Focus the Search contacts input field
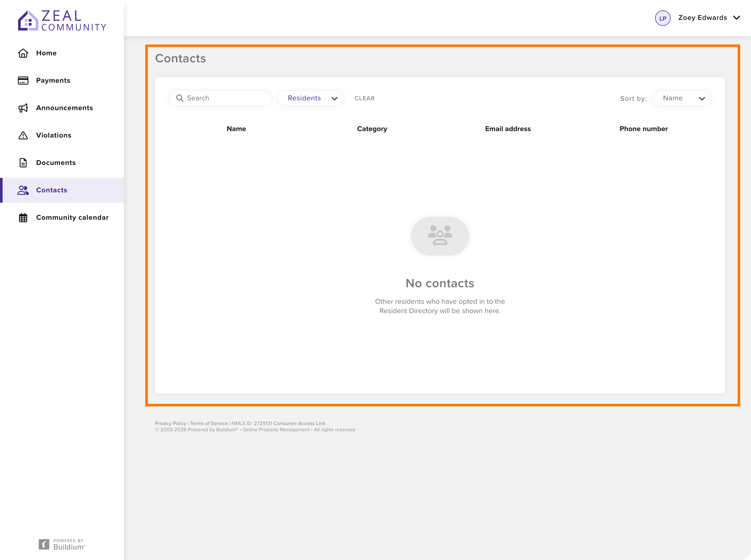 [220, 98]
